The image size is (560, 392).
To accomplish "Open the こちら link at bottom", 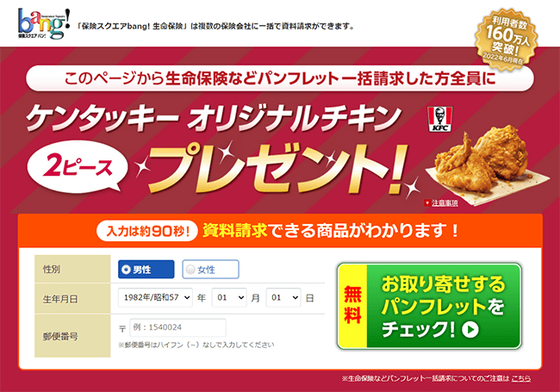I will [x=520, y=378].
